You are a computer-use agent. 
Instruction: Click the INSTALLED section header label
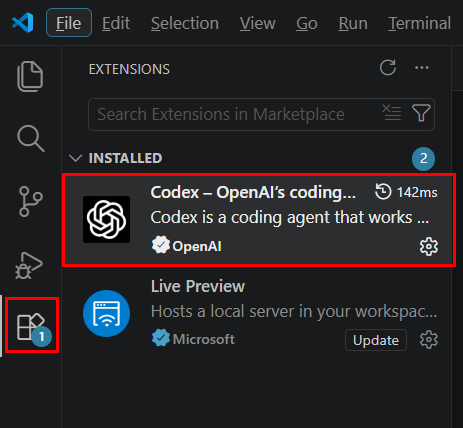coord(125,158)
